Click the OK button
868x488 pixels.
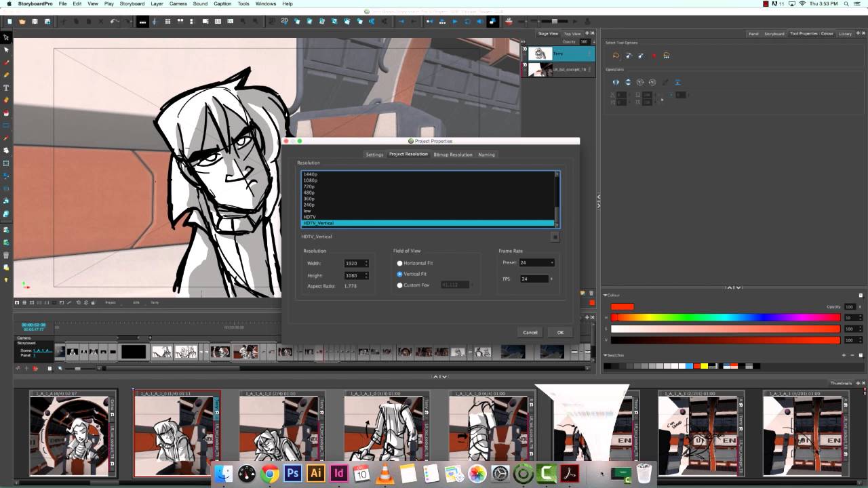(x=560, y=332)
